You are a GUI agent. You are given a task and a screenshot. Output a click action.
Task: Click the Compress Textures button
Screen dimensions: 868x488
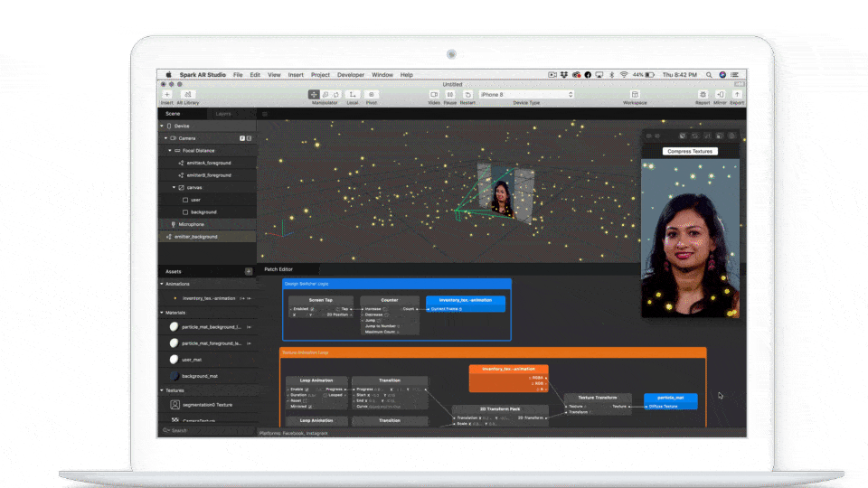[x=690, y=151]
